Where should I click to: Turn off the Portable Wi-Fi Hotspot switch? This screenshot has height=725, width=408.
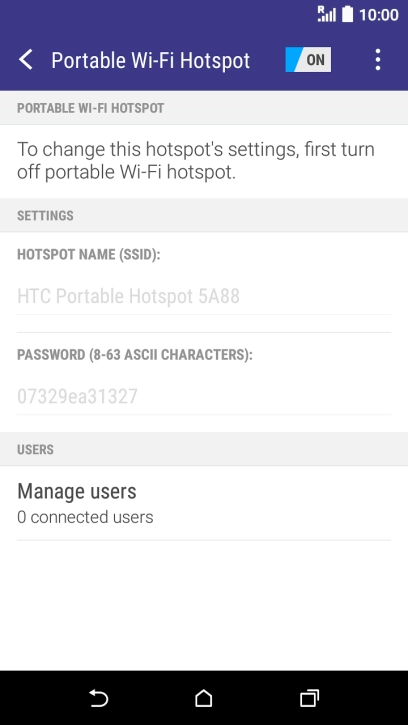(x=308, y=60)
